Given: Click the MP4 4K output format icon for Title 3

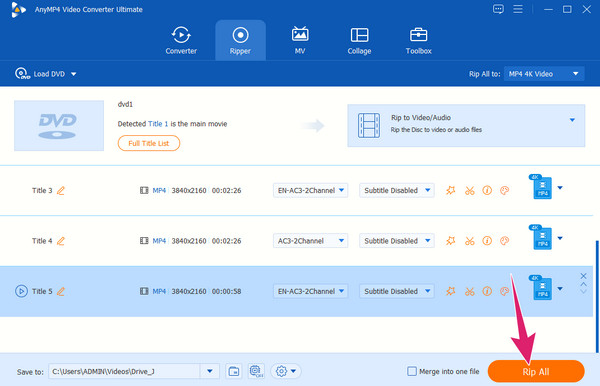Looking at the screenshot, I should click(541, 187).
